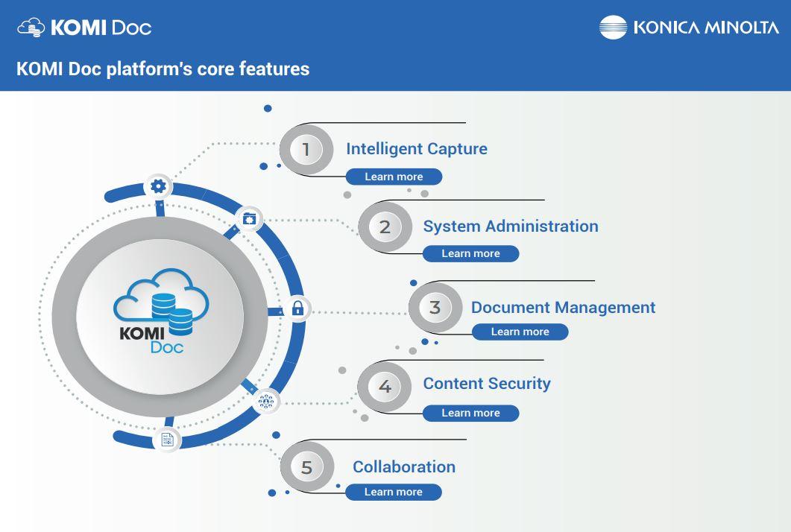Click the number 4 circle badge
This screenshot has width=791, height=532.
(385, 386)
